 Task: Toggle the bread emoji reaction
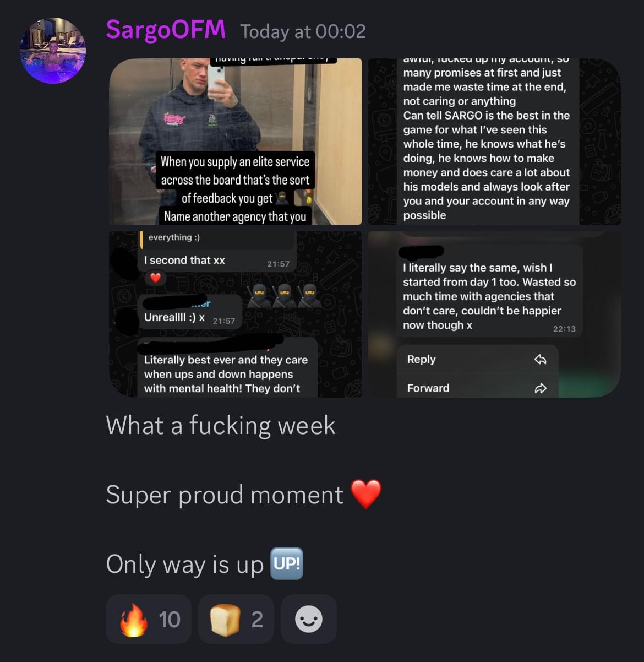236,619
